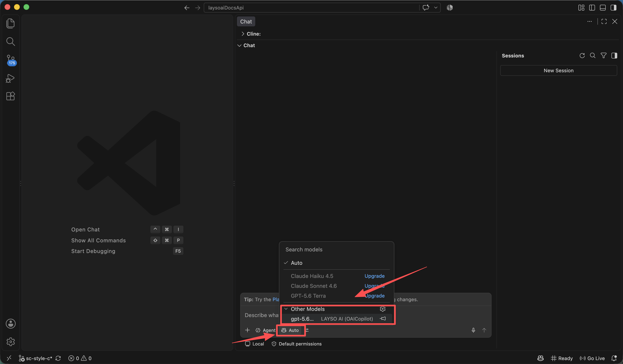Start voice input with microphone icon
This screenshot has height=364, width=623.
pos(473,330)
